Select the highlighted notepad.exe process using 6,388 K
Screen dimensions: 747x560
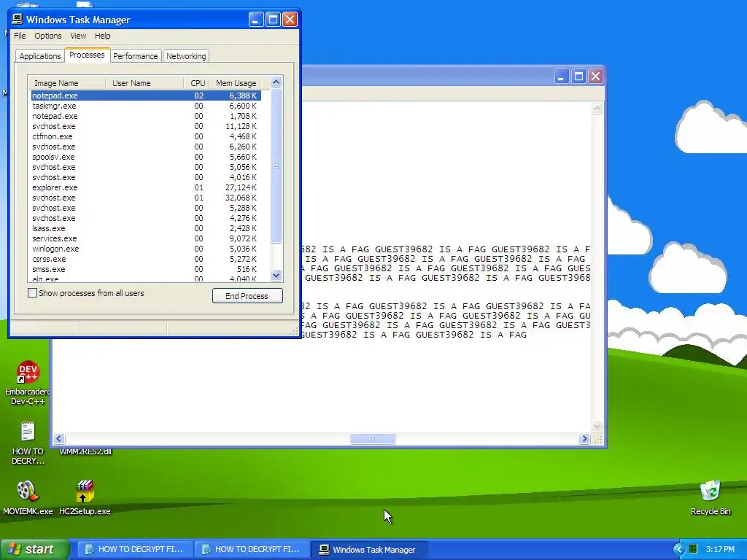(146, 96)
